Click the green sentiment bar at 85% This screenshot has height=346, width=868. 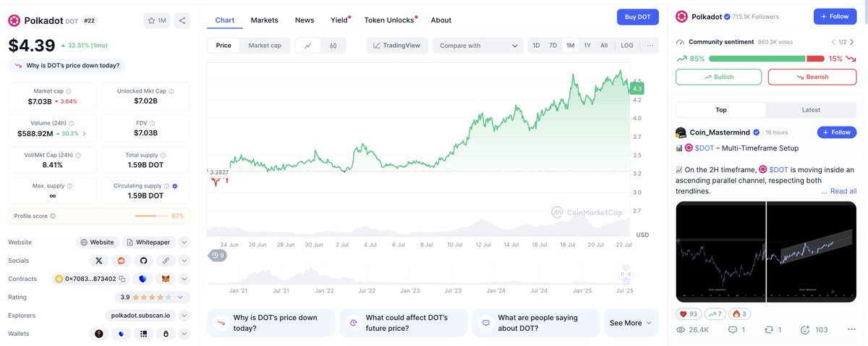coord(757,59)
